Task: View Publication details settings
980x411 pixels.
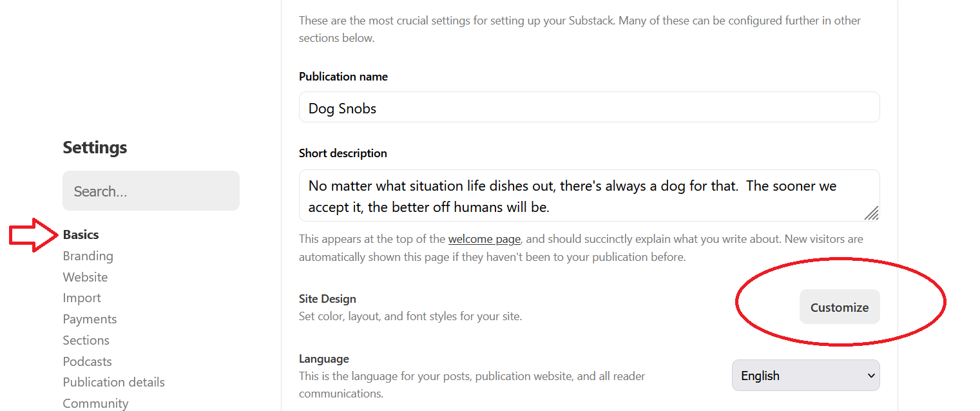Action: point(113,382)
